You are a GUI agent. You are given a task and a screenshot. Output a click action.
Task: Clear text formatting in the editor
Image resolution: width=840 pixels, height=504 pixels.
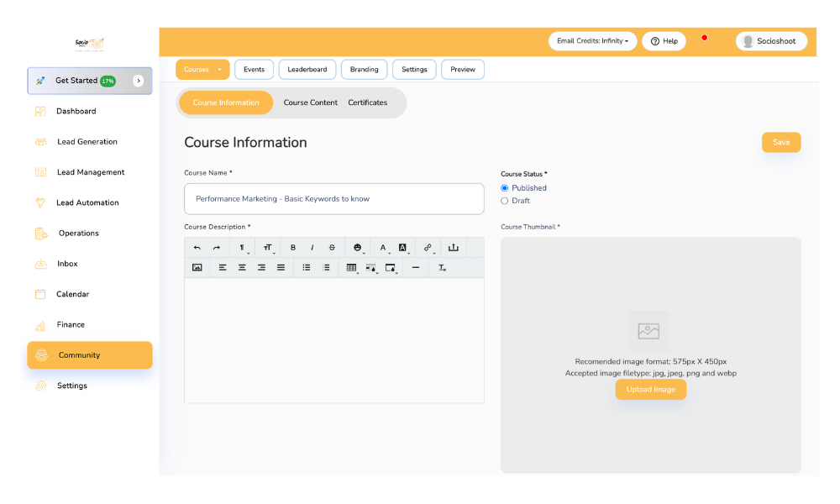pos(443,268)
